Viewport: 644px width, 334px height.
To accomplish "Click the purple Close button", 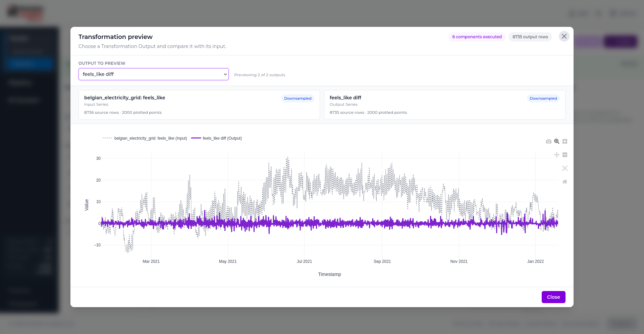I will [x=553, y=297].
